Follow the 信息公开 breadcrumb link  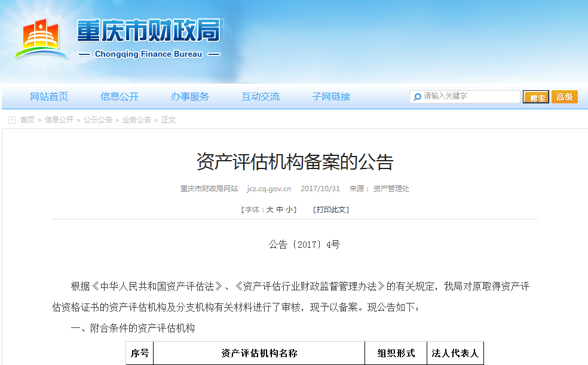pos(59,120)
